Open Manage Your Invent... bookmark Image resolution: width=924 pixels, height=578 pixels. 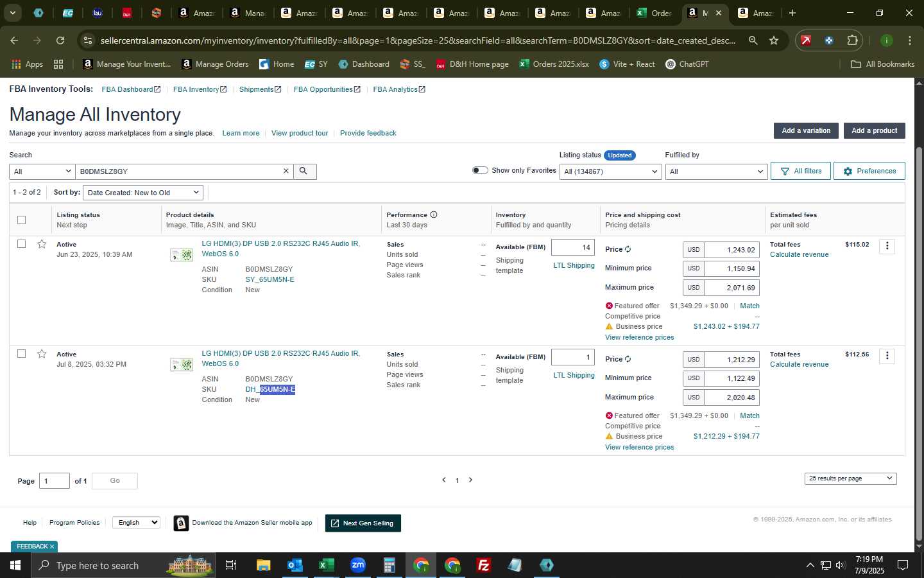tap(127, 64)
